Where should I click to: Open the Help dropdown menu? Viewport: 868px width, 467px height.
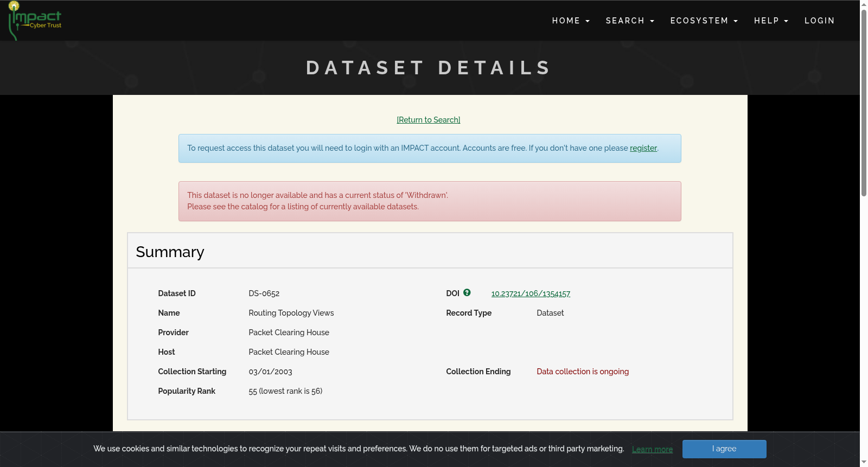click(x=771, y=21)
